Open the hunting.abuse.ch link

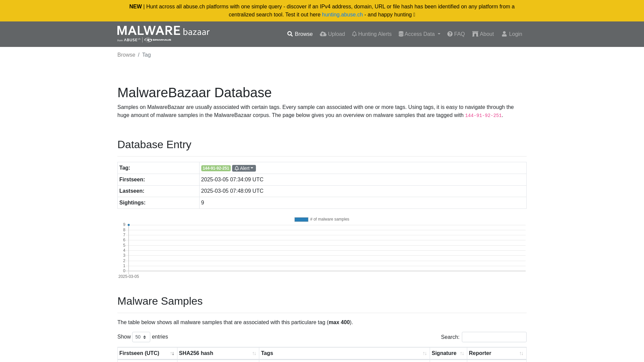[342, 15]
